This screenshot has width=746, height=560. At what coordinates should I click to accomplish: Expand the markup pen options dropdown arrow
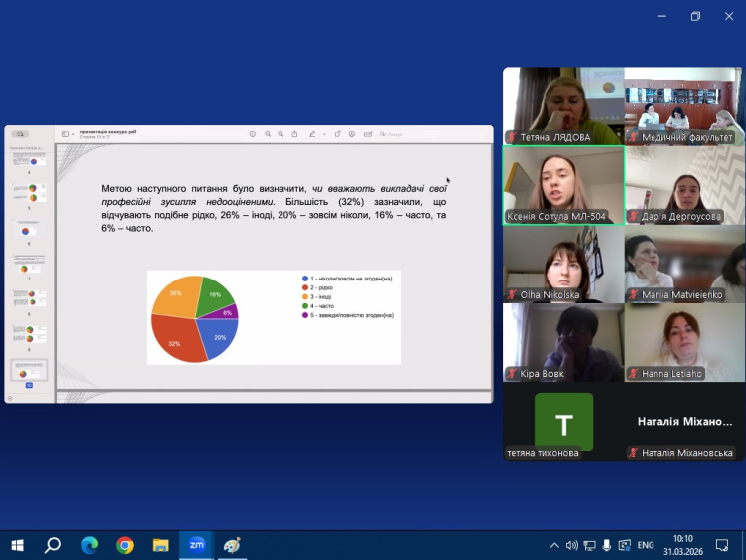click(x=323, y=134)
